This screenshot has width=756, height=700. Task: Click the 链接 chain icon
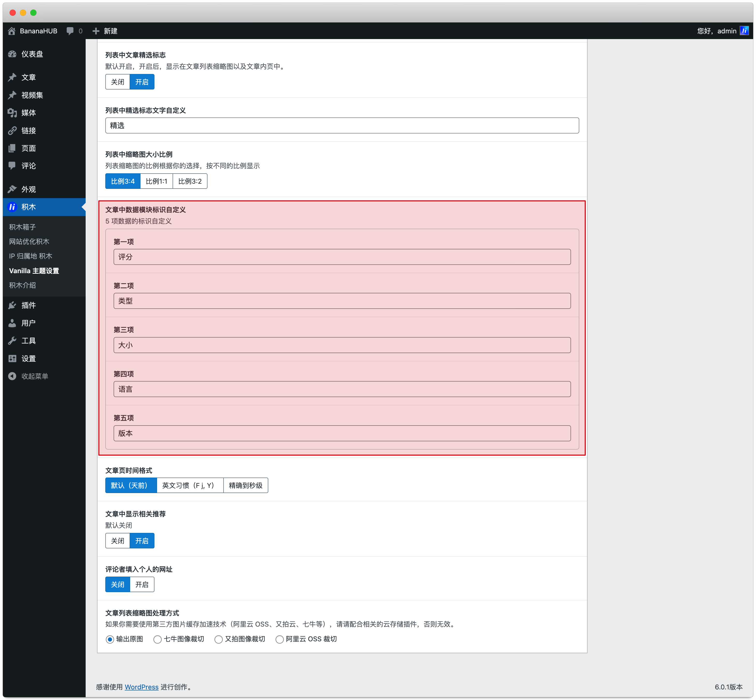click(12, 131)
